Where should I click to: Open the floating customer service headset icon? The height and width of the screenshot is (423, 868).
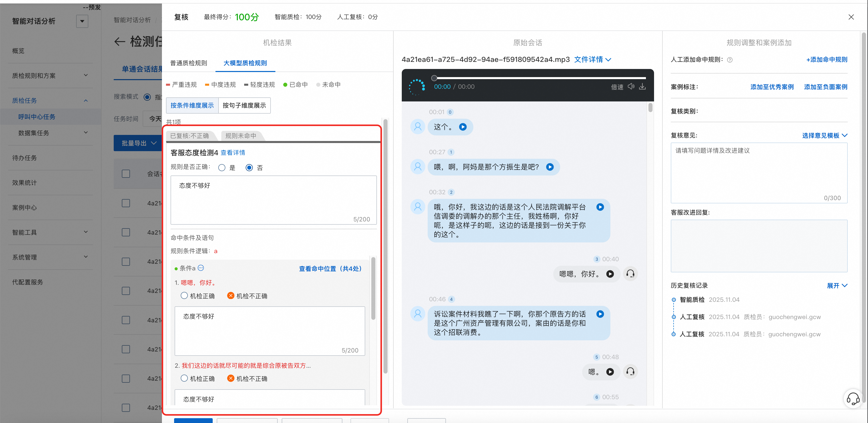click(853, 399)
